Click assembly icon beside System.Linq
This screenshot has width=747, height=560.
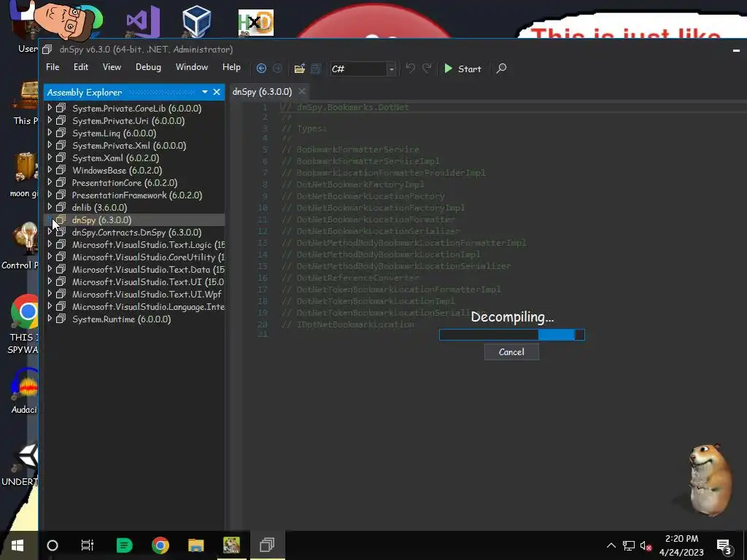pos(61,133)
